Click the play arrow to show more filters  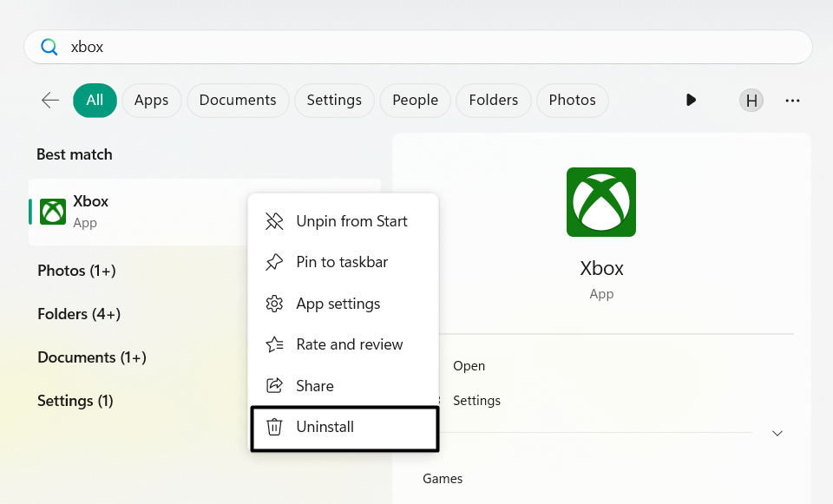pyautogui.click(x=691, y=100)
